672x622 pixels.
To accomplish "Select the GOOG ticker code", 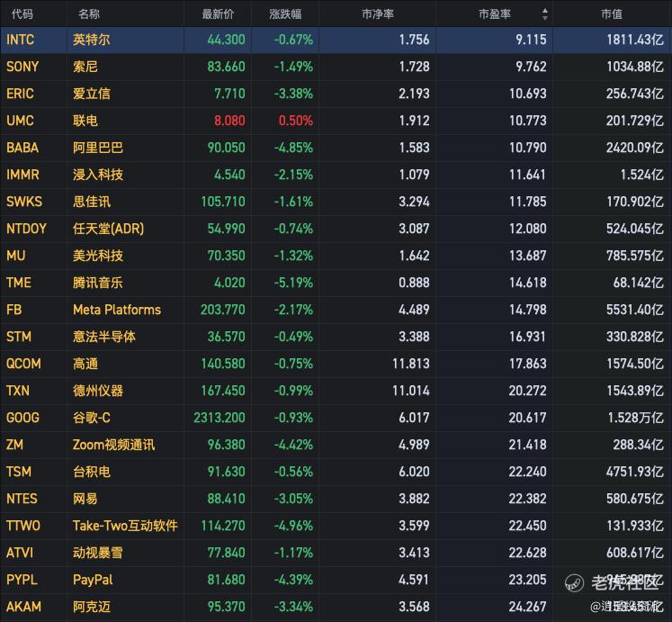I will (22, 419).
